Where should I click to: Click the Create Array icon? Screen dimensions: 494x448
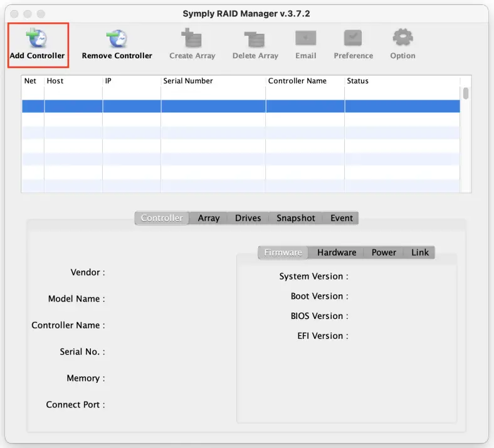click(192, 38)
